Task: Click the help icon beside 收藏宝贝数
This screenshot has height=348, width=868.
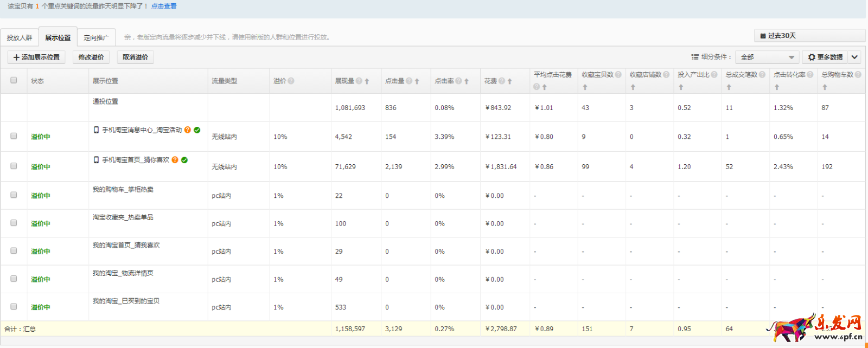Action: coord(618,75)
